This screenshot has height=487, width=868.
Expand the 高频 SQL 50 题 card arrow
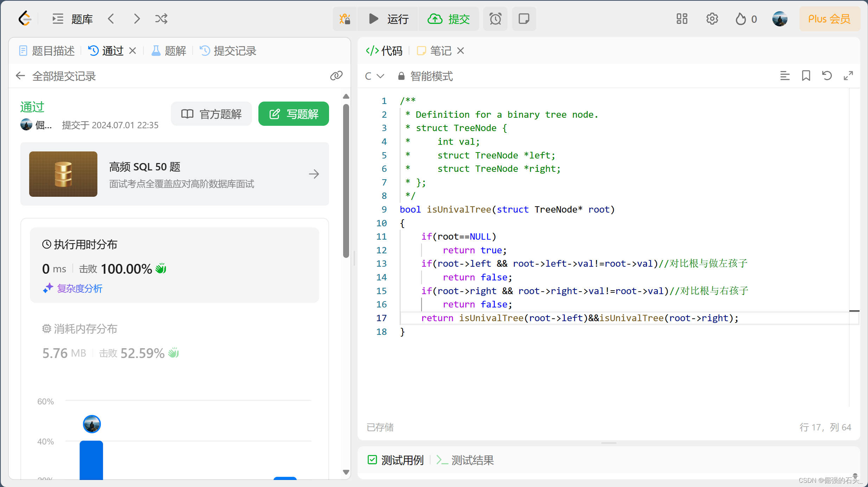(314, 174)
